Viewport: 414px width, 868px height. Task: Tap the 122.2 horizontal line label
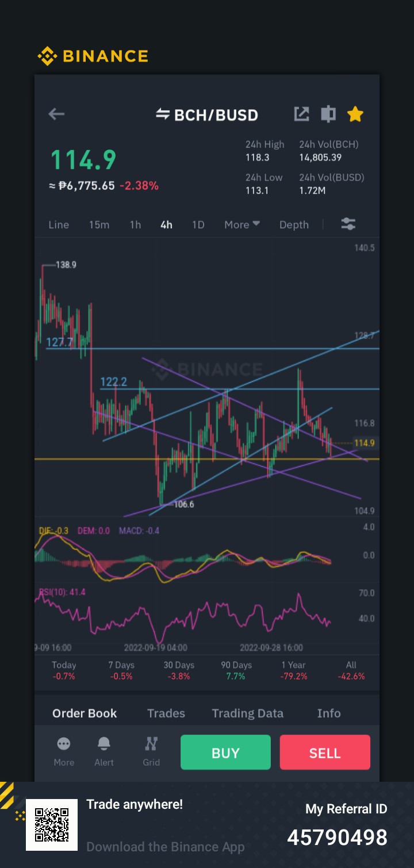pos(114,382)
